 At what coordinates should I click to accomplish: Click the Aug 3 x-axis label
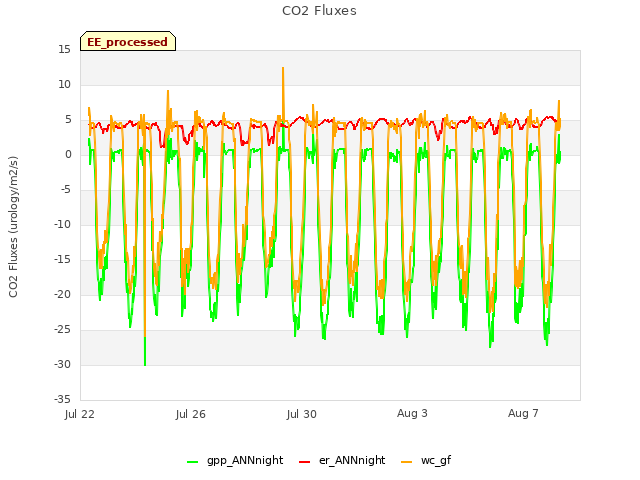[412, 413]
